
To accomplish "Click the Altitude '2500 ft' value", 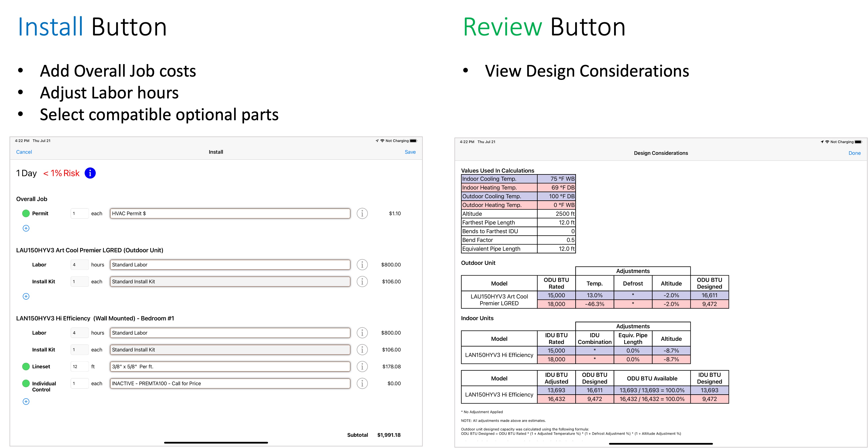I will pos(556,214).
